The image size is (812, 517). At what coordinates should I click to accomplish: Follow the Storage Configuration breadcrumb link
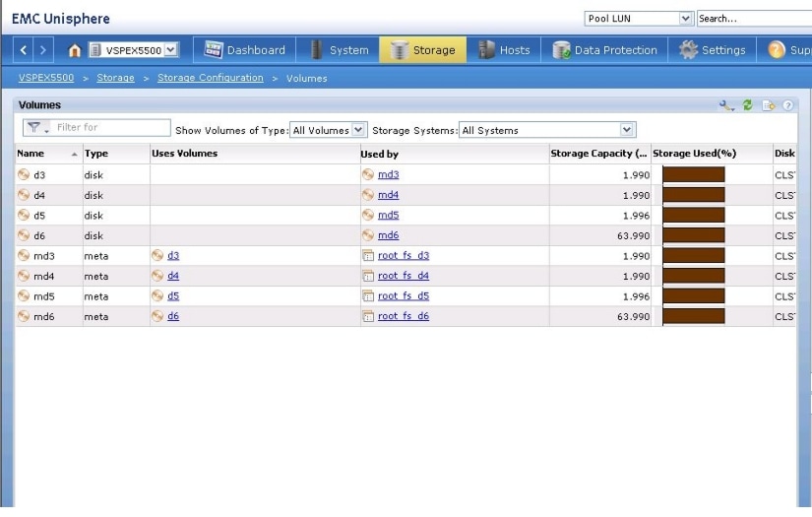211,78
